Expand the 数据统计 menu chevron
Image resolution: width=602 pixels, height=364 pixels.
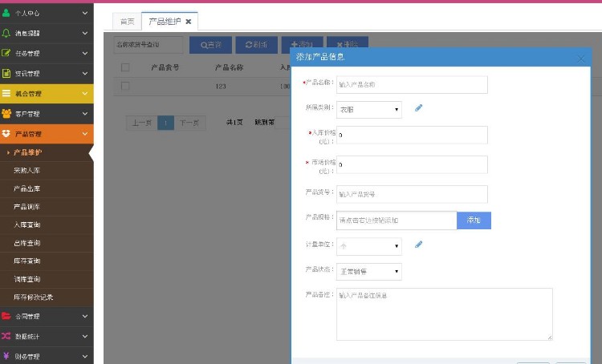click(x=85, y=336)
